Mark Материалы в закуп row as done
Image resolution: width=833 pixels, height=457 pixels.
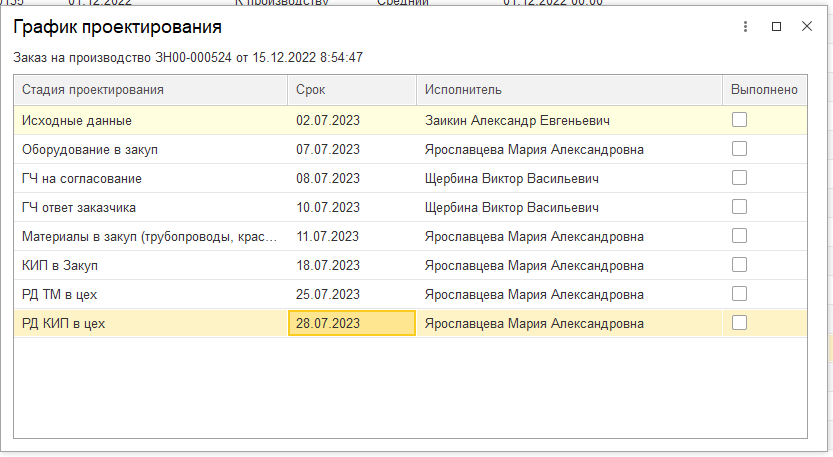[x=739, y=235]
